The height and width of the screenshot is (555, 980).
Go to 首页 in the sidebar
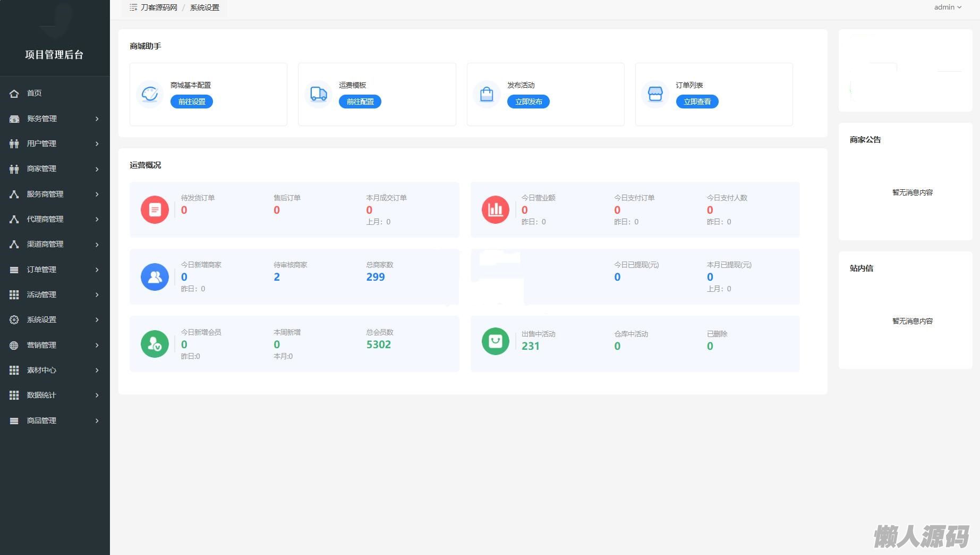point(35,93)
